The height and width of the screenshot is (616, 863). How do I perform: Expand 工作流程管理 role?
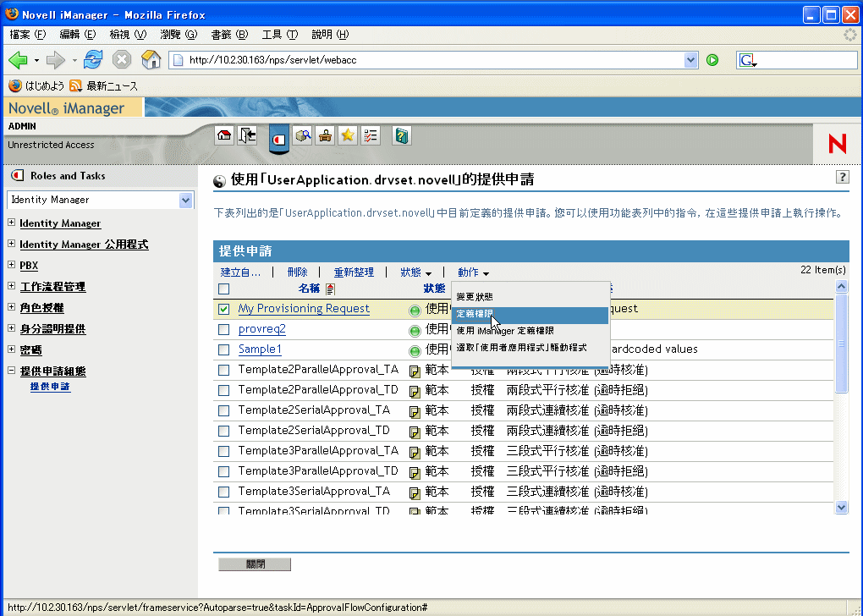[11, 286]
